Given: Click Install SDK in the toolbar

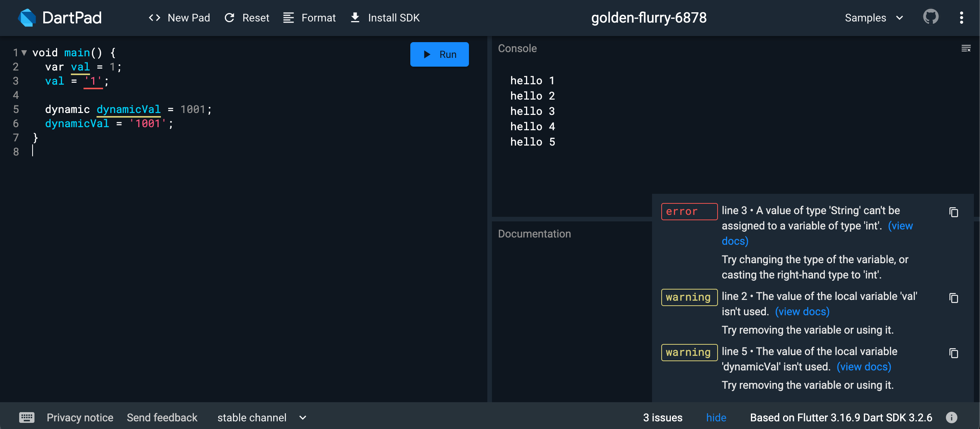Looking at the screenshot, I should 385,18.
